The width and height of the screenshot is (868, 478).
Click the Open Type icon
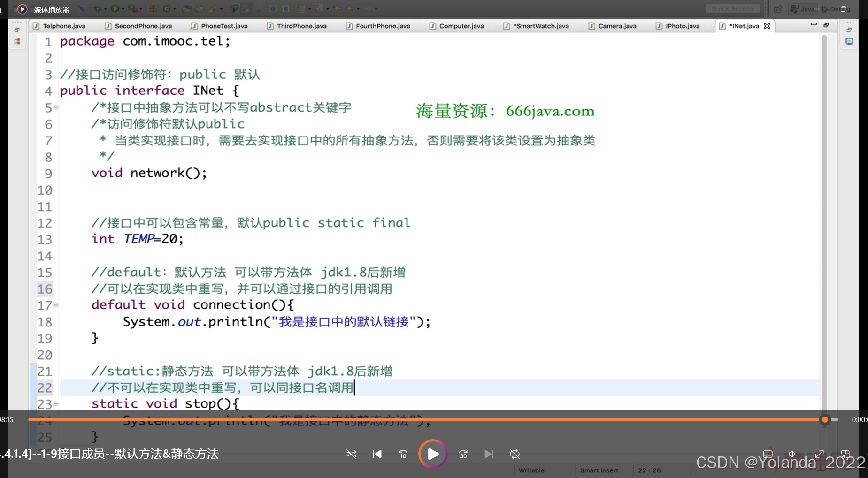coord(187,8)
